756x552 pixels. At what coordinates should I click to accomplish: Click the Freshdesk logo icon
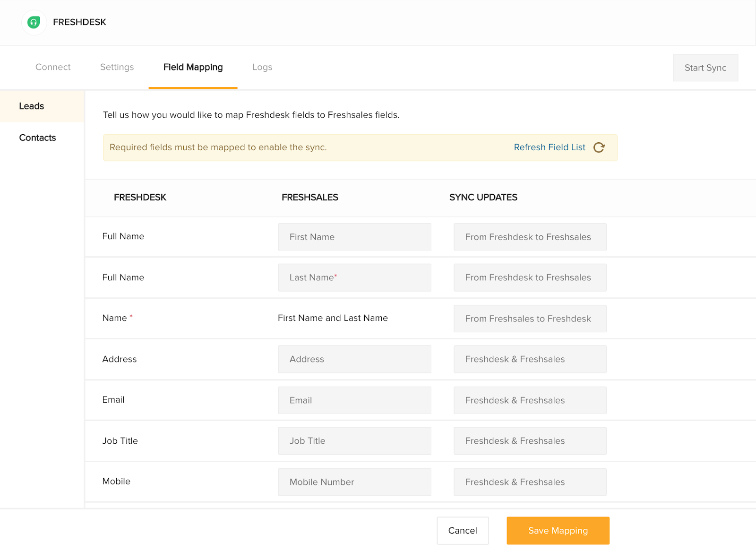pos(33,22)
